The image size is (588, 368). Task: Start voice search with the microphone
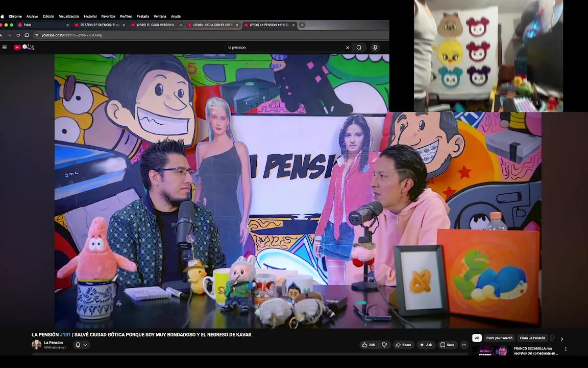(375, 48)
